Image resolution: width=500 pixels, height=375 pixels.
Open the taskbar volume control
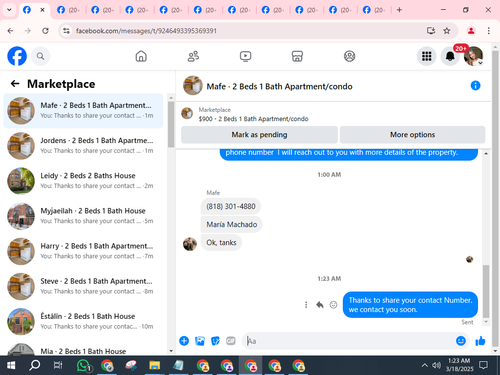[x=436, y=365]
